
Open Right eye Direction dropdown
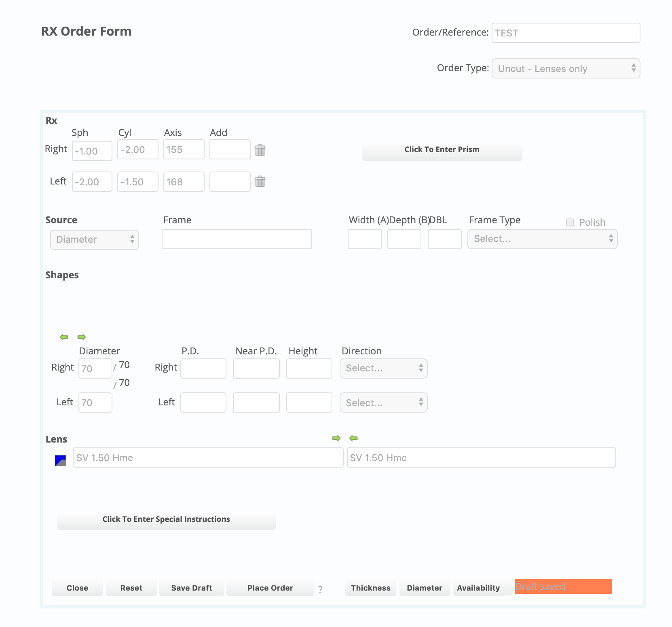(383, 368)
